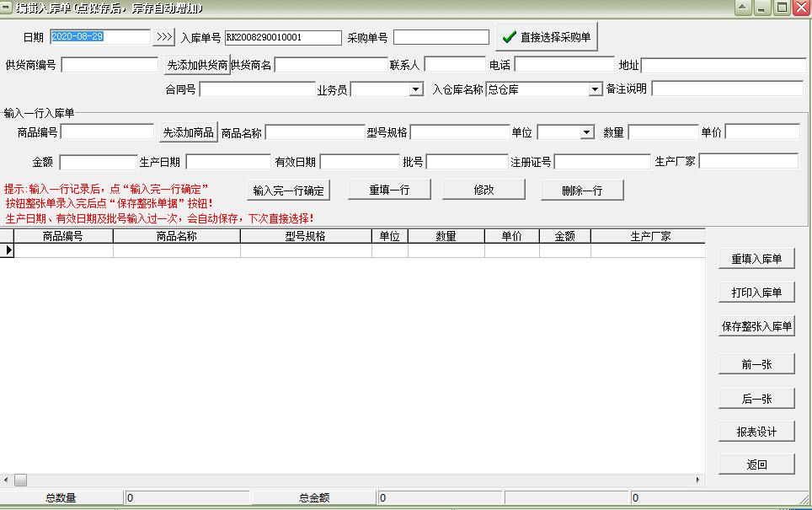
Task: Click the 生产日期 input field
Action: (x=228, y=162)
